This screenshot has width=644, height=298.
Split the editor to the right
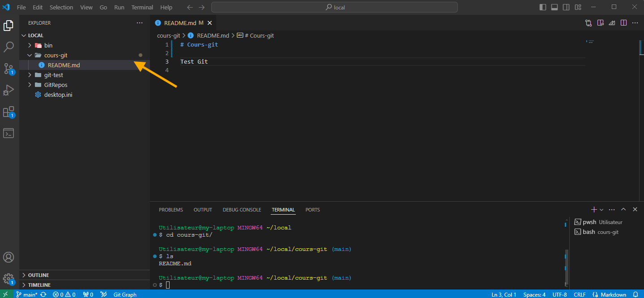623,22
